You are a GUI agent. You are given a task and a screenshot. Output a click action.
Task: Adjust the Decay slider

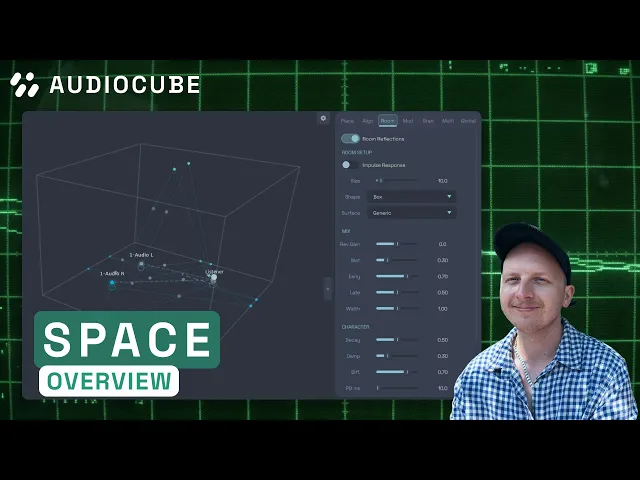coord(397,340)
